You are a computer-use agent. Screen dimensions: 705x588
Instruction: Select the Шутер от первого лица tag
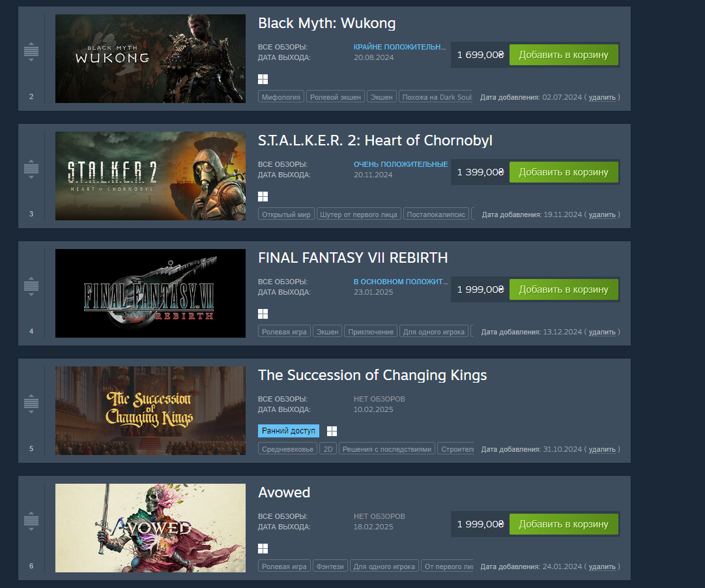click(358, 214)
